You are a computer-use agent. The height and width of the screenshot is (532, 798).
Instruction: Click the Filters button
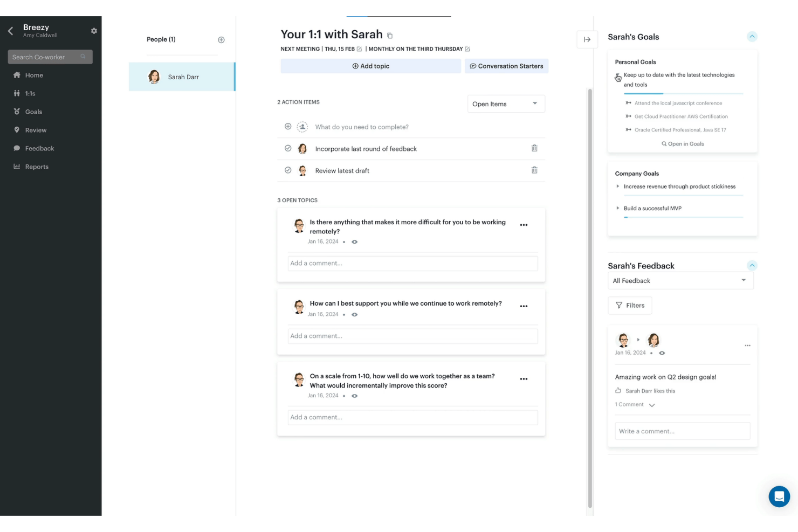click(630, 306)
